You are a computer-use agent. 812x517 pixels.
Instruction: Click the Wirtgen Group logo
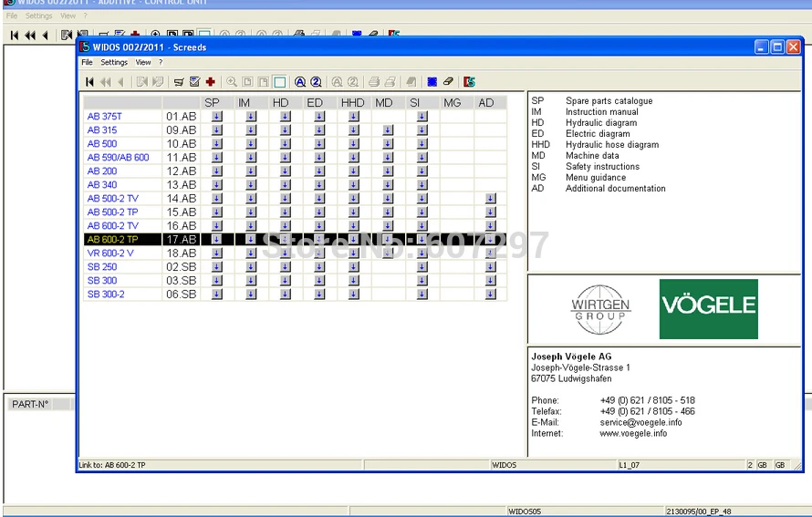point(600,309)
